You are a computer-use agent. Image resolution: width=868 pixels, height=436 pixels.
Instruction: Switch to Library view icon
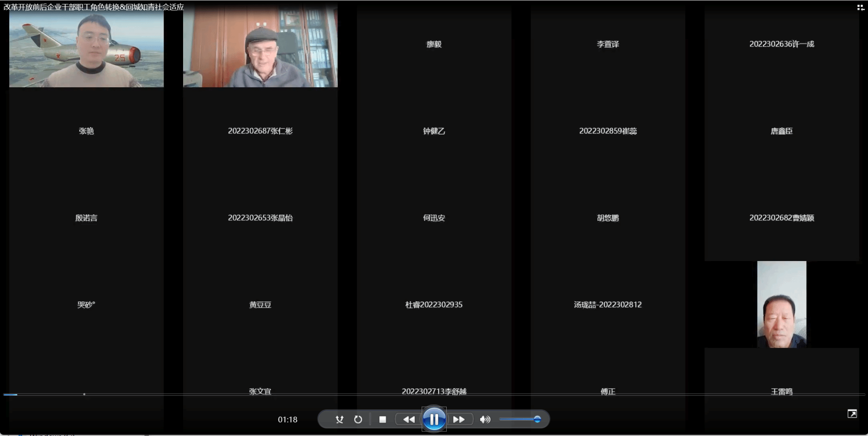click(860, 8)
